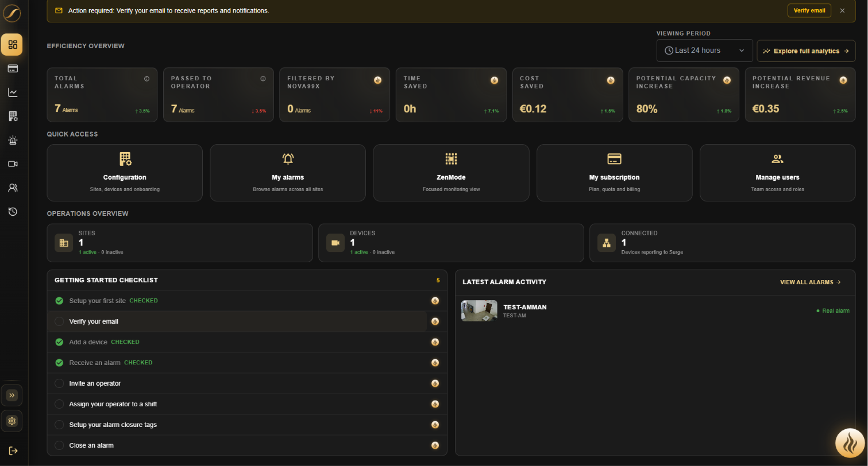Open the Configuration quick access card
This screenshot has width=868, height=466.
click(125, 173)
